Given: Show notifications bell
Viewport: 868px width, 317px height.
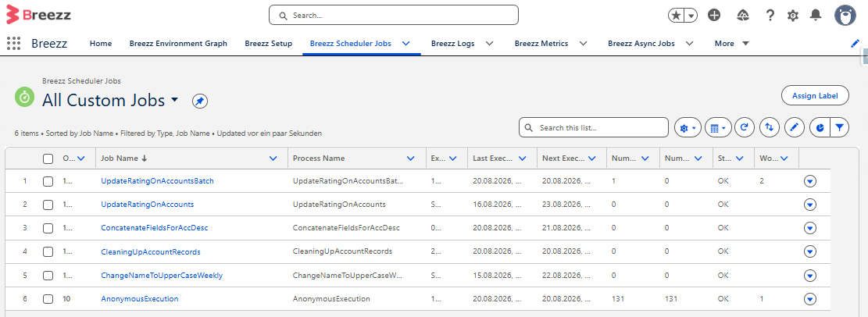Looking at the screenshot, I should pos(816,16).
